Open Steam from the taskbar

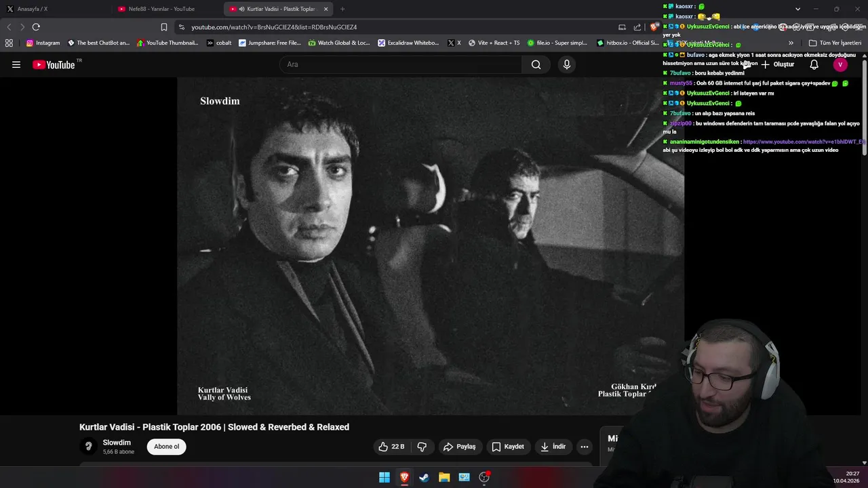[x=424, y=477]
